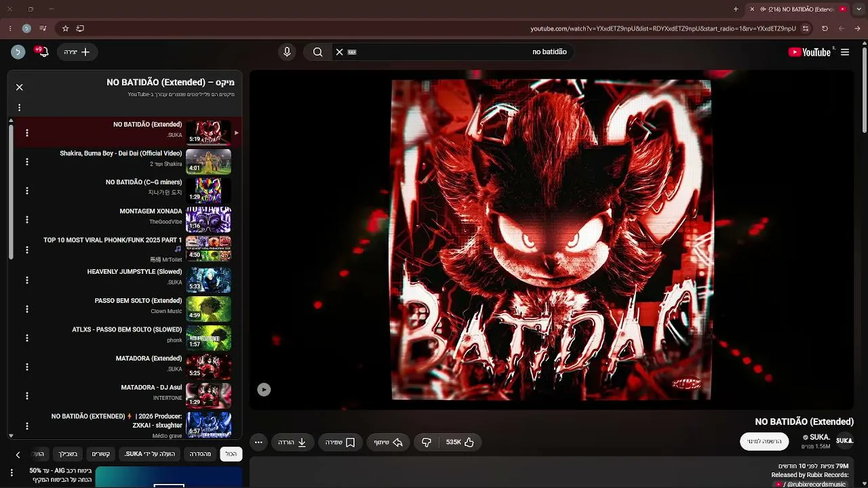Open the AIG ad options menu
Viewport: 868px width, 488px height.
coord(12,472)
